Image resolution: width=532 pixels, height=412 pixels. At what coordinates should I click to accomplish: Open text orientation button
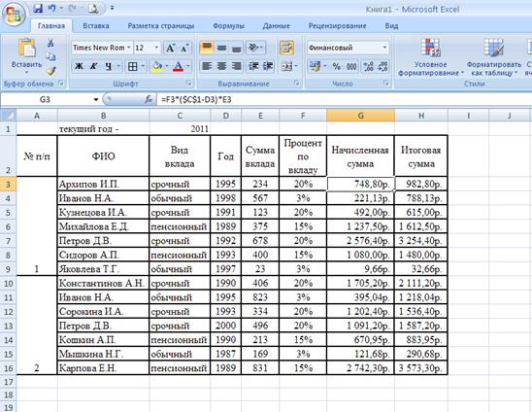coord(256,48)
